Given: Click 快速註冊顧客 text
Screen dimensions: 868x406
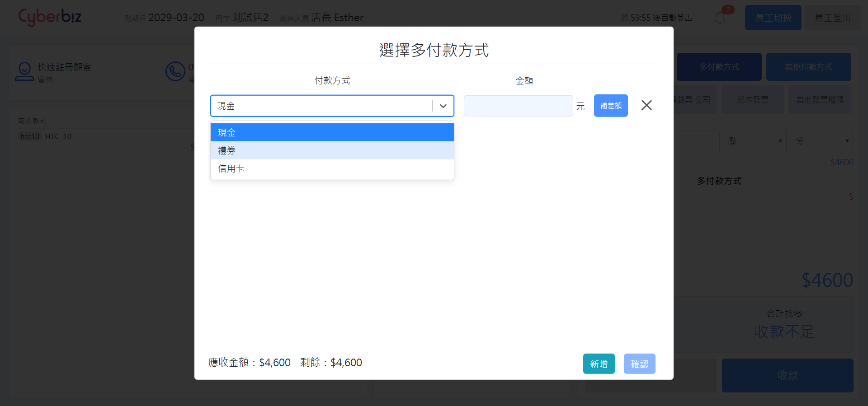Looking at the screenshot, I should [64, 67].
